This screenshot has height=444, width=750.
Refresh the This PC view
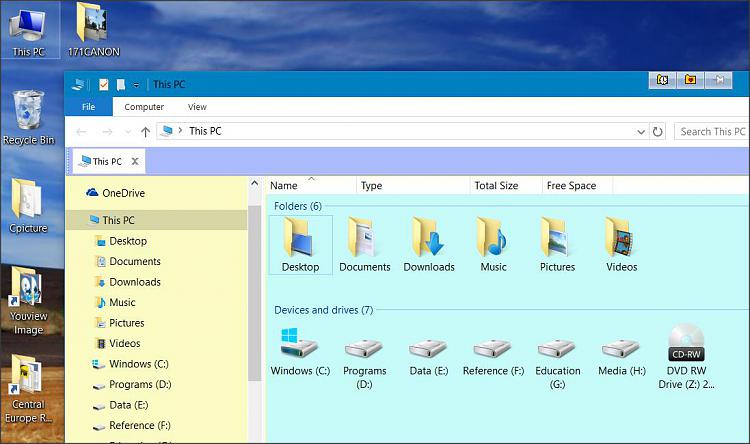point(658,132)
